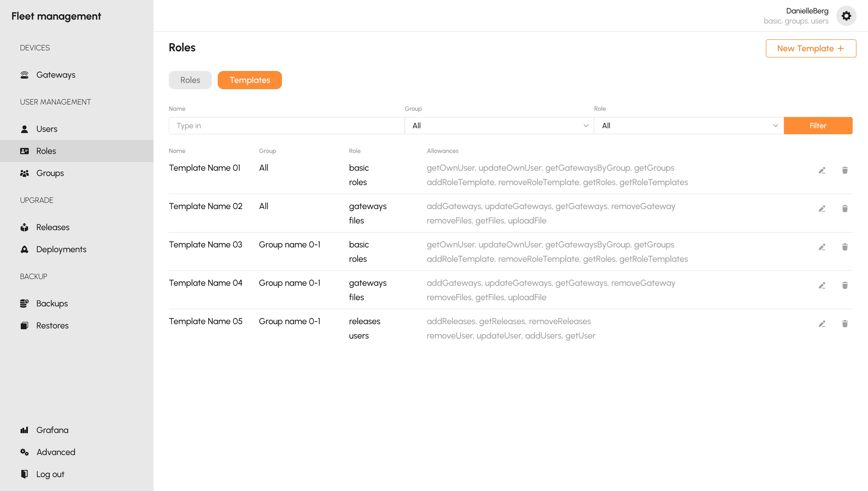Click the Template Name 02 cell
This screenshot has width=868, height=491.
(206, 207)
